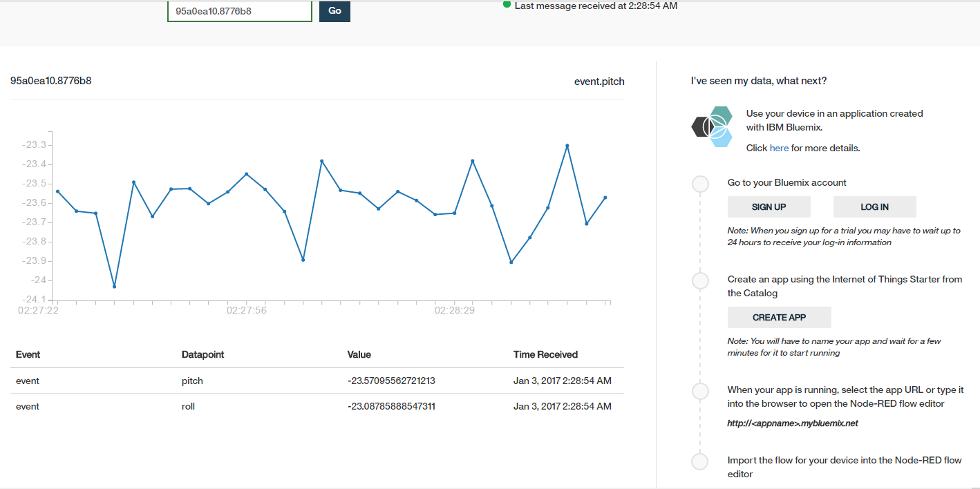980x489 pixels.
Task: Click the Datapoint column header
Action: [202, 354]
